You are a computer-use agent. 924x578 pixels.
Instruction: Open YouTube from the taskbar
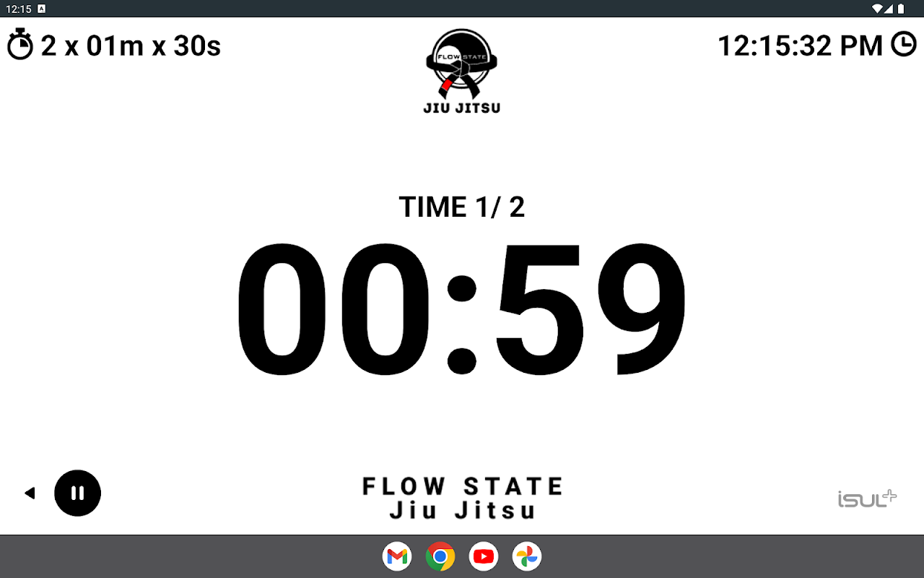(484, 556)
